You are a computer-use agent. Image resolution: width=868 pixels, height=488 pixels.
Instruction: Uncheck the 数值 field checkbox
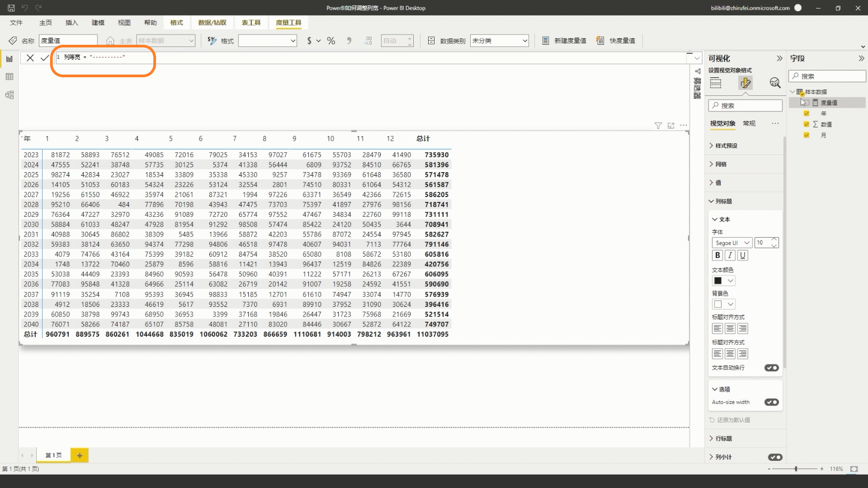[x=806, y=124]
